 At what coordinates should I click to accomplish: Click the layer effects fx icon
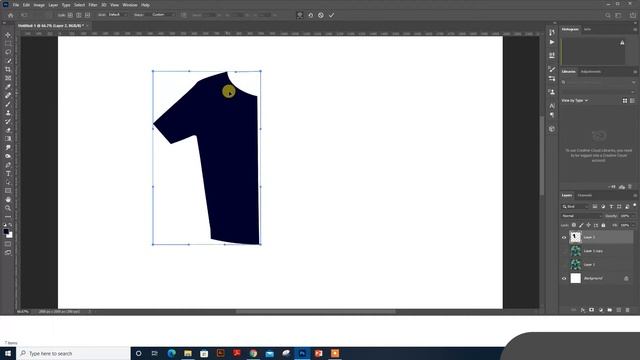point(582,310)
